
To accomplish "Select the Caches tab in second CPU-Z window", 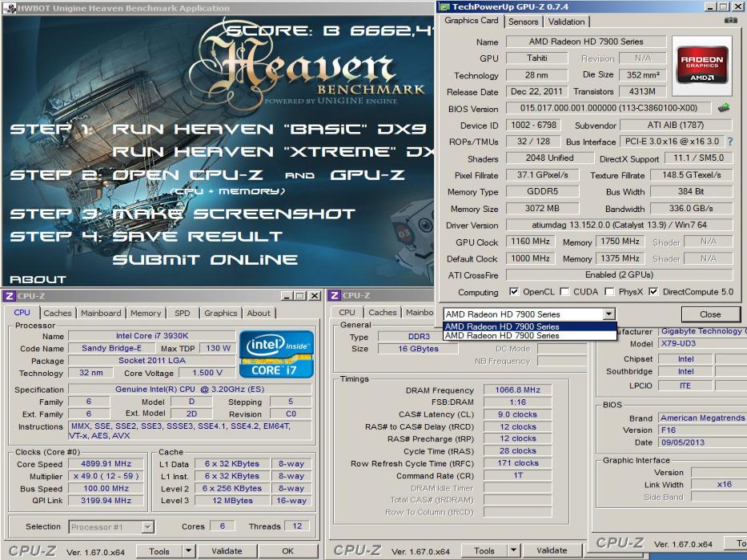I will point(383,312).
